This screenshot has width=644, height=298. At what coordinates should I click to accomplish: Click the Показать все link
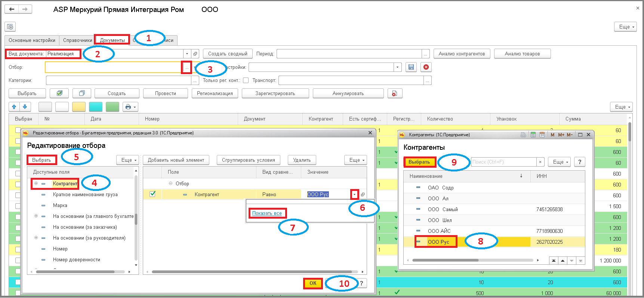(x=267, y=213)
